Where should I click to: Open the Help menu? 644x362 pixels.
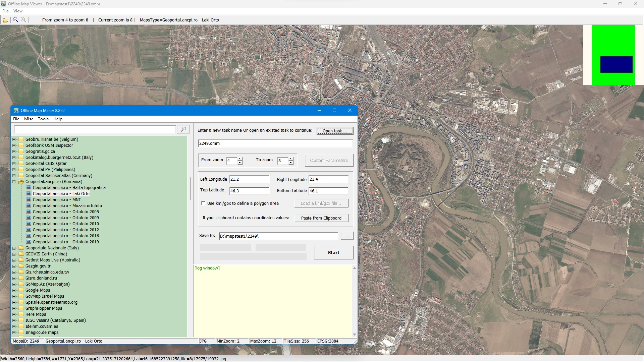click(x=58, y=119)
